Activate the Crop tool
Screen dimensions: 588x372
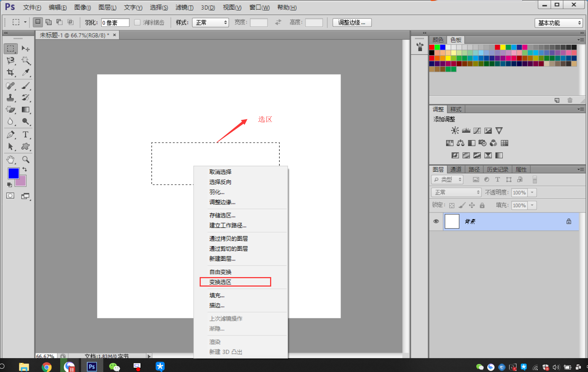11,72
